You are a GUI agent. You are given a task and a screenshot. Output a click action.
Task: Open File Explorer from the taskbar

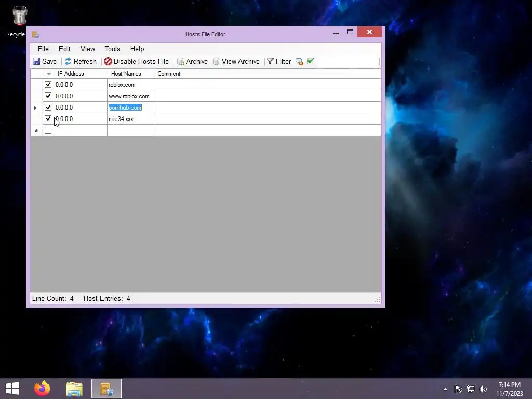(74, 389)
